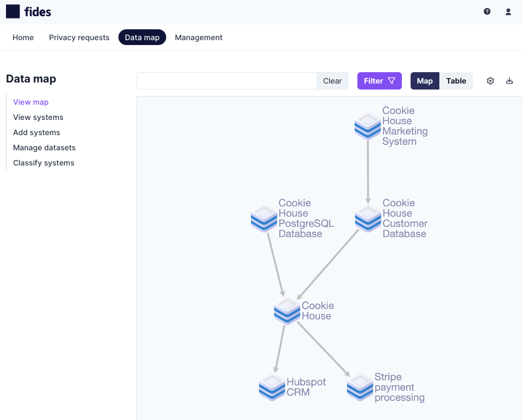Go to the Home tab
Image resolution: width=523 pixels, height=420 pixels.
click(x=23, y=37)
